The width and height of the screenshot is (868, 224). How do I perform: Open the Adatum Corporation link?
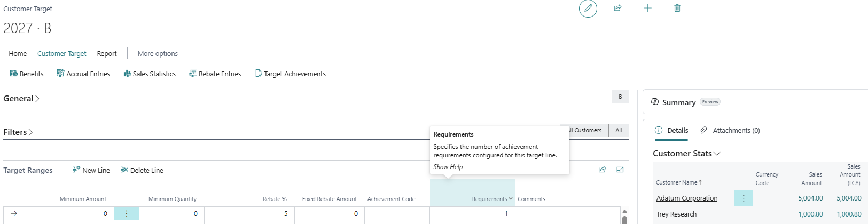pos(687,198)
